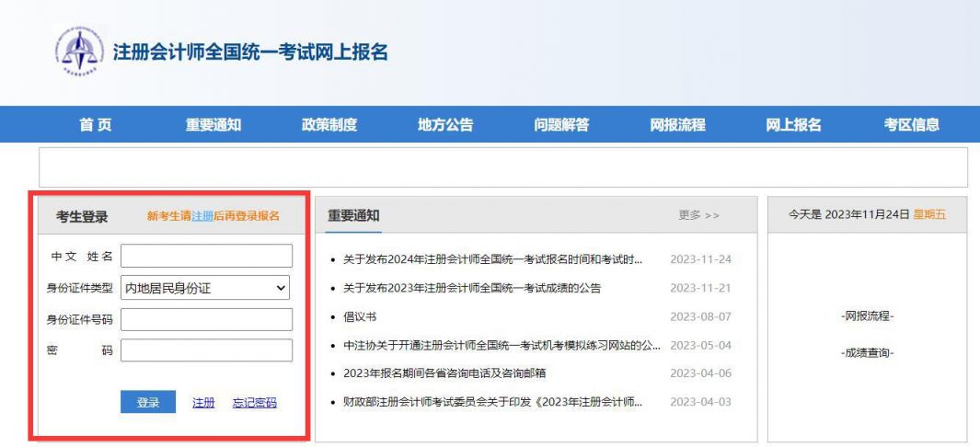Click the site title 注册会计师全国统一考试网上报名

click(x=250, y=52)
